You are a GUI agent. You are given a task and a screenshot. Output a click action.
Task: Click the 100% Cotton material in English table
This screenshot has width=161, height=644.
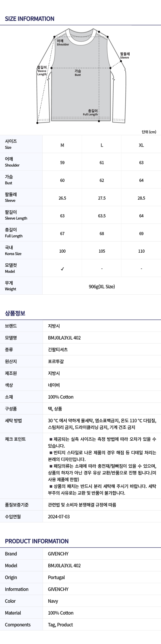point(61,613)
